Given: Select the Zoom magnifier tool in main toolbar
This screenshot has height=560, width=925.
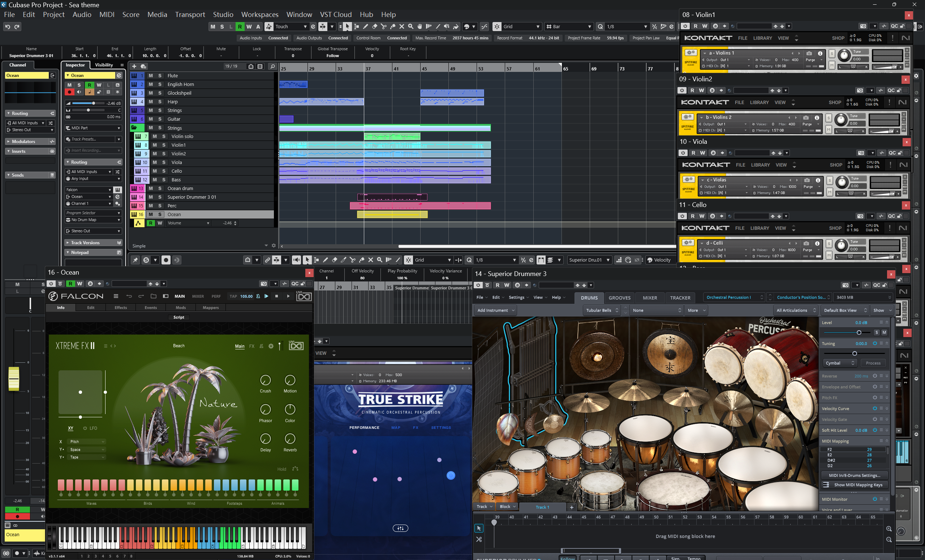Looking at the screenshot, I should 411,27.
